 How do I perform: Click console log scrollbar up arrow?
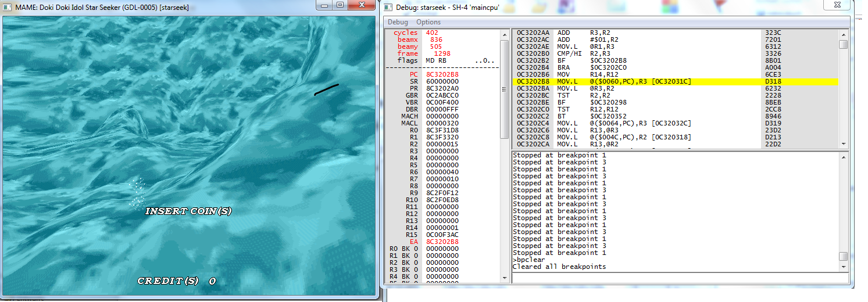[x=843, y=156]
